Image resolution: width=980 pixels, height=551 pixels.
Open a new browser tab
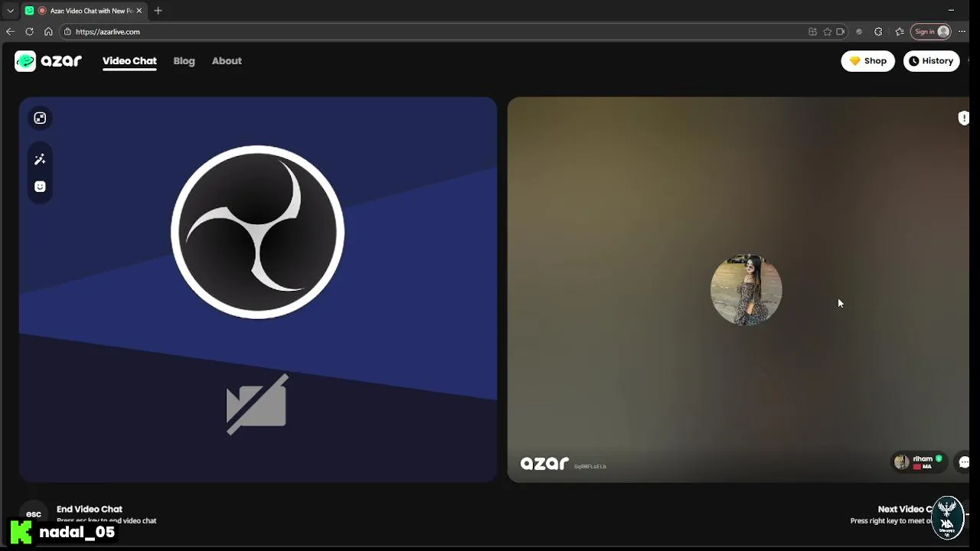[158, 11]
